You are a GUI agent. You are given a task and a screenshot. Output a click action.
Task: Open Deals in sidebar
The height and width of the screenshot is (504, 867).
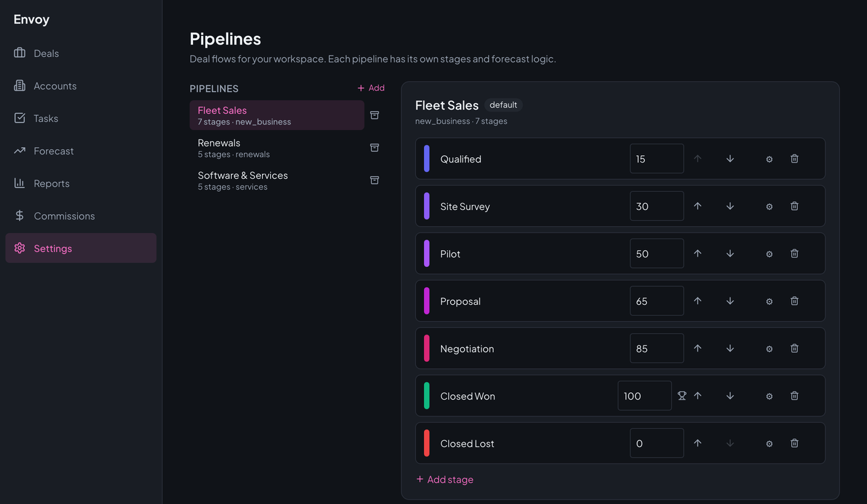(x=81, y=53)
